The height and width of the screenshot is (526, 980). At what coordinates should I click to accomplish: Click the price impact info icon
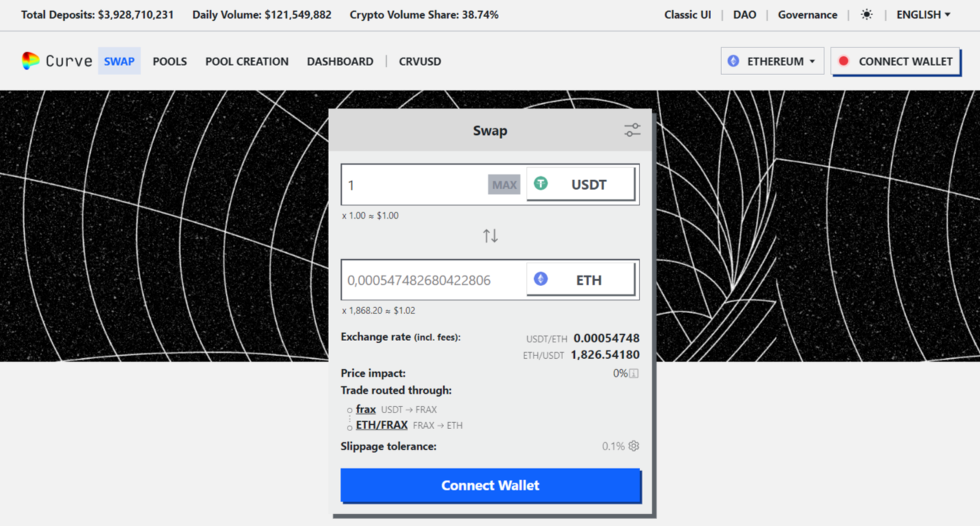pyautogui.click(x=634, y=373)
